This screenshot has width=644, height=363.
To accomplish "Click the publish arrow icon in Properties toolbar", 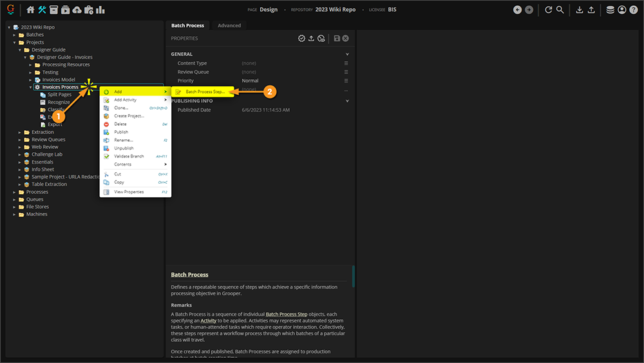I will click(x=311, y=38).
